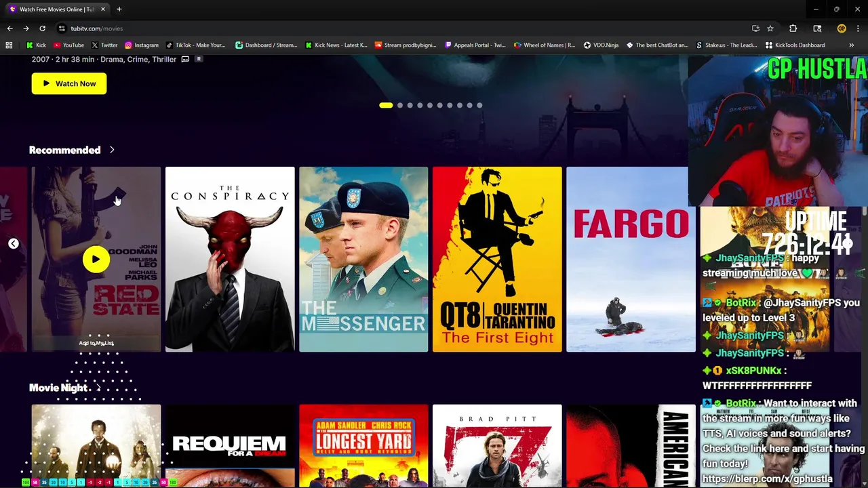Viewport: 868px width, 488px height.
Task: Expand the Movie Night row with its arrow
Action: tap(98, 388)
